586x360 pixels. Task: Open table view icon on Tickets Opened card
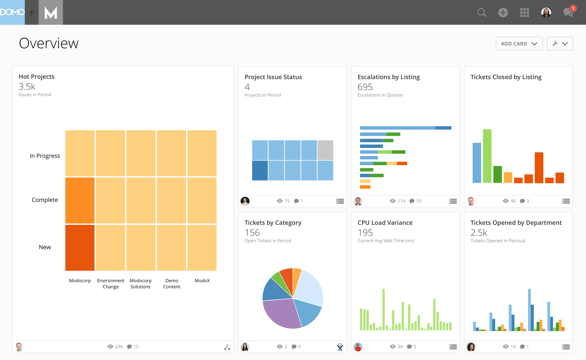(x=566, y=347)
